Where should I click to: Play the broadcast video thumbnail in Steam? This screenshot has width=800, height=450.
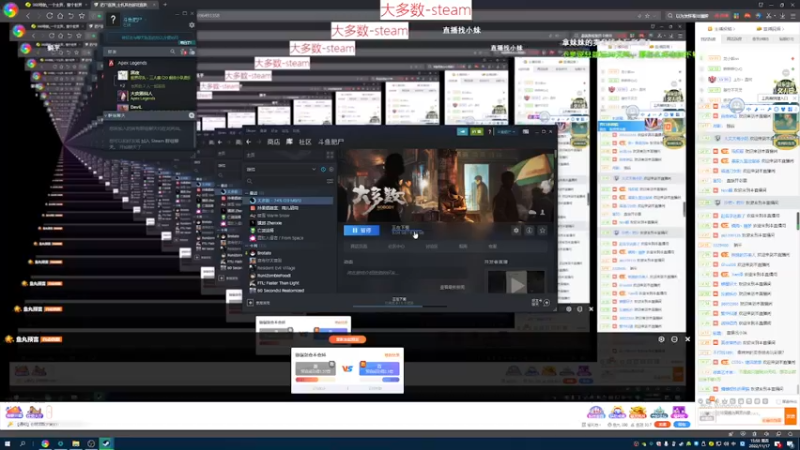click(516, 283)
